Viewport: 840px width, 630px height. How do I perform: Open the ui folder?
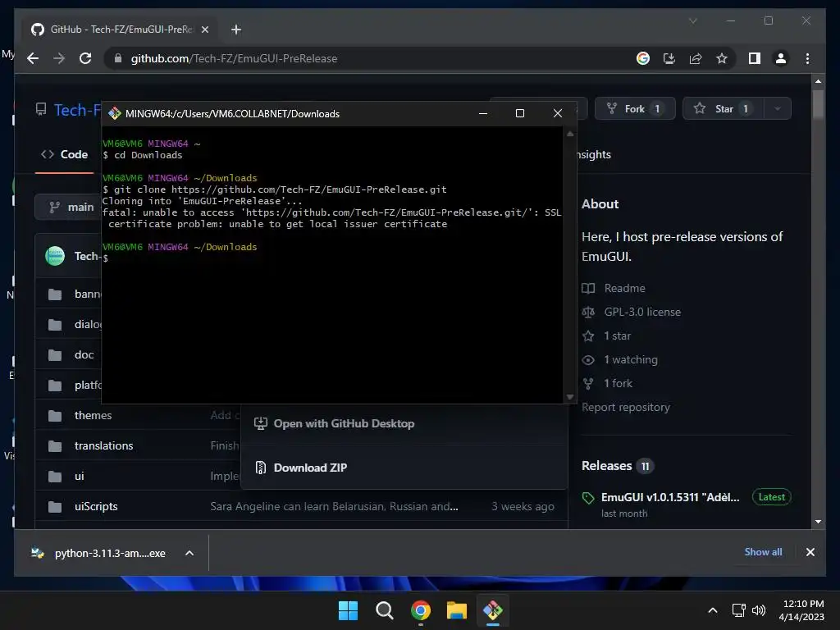80,477
